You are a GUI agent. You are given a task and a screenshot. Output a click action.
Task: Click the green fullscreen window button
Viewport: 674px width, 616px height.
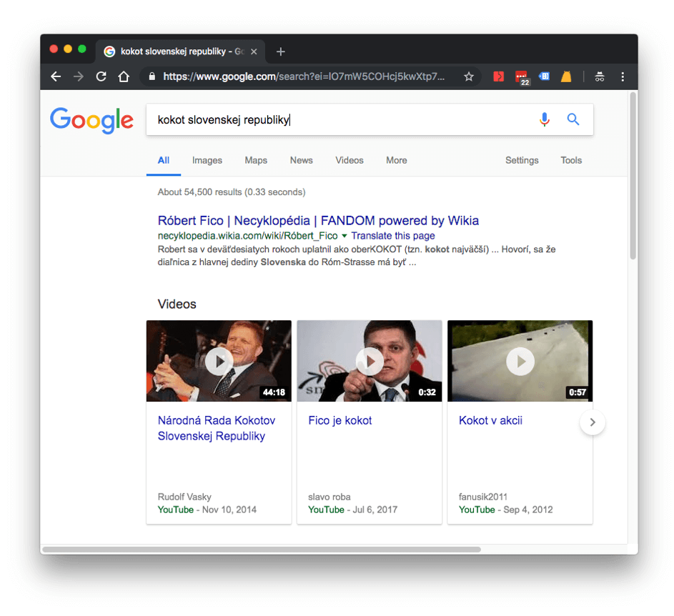pyautogui.click(x=82, y=49)
